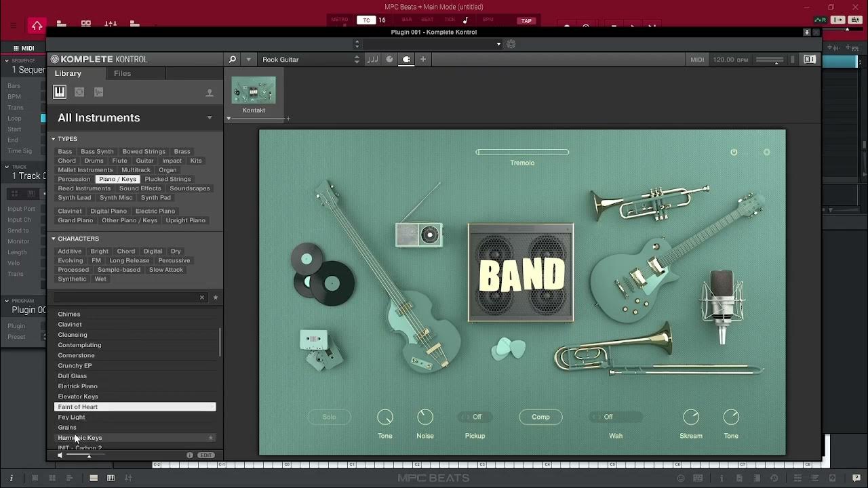Screen dimensions: 868x488
Task: Open the plugin window preset dropdown
Action: pyautogui.click(x=498, y=44)
